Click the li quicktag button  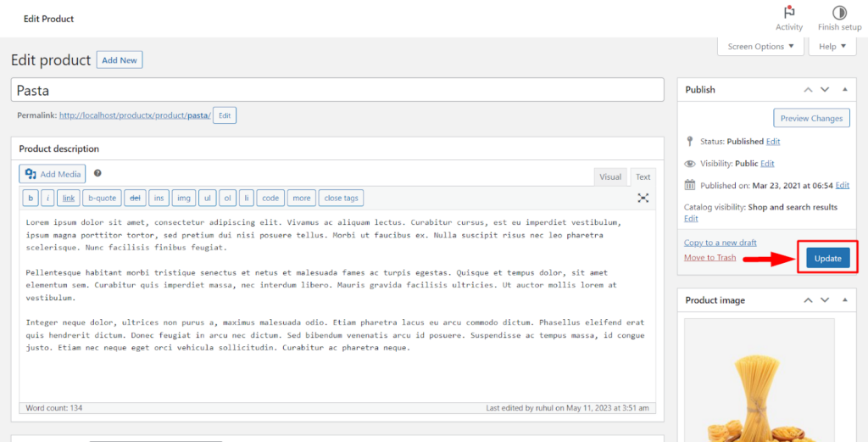tap(247, 198)
